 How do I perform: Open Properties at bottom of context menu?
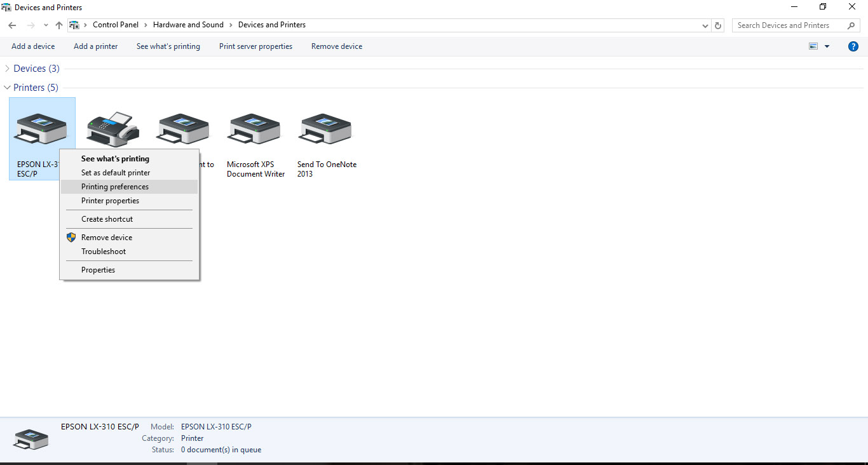coord(129,270)
